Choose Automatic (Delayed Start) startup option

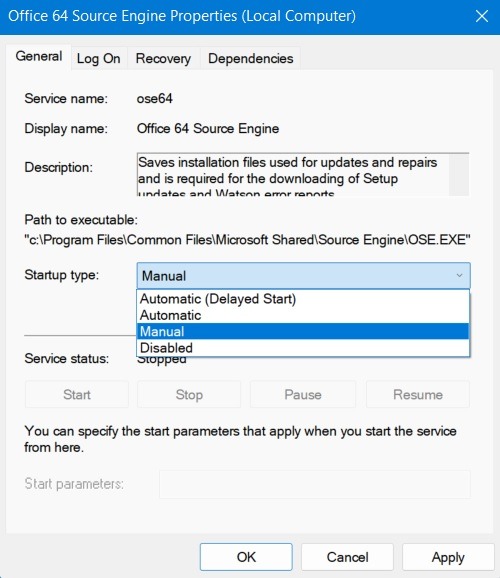(x=303, y=299)
